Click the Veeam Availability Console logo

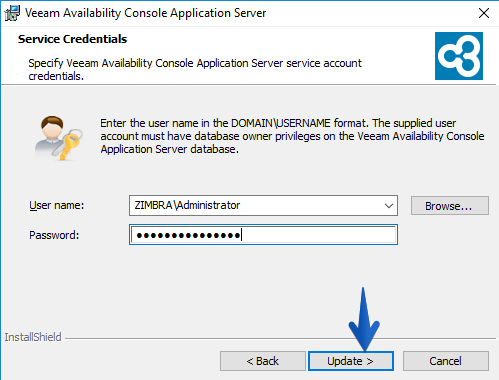pyautogui.click(x=459, y=56)
